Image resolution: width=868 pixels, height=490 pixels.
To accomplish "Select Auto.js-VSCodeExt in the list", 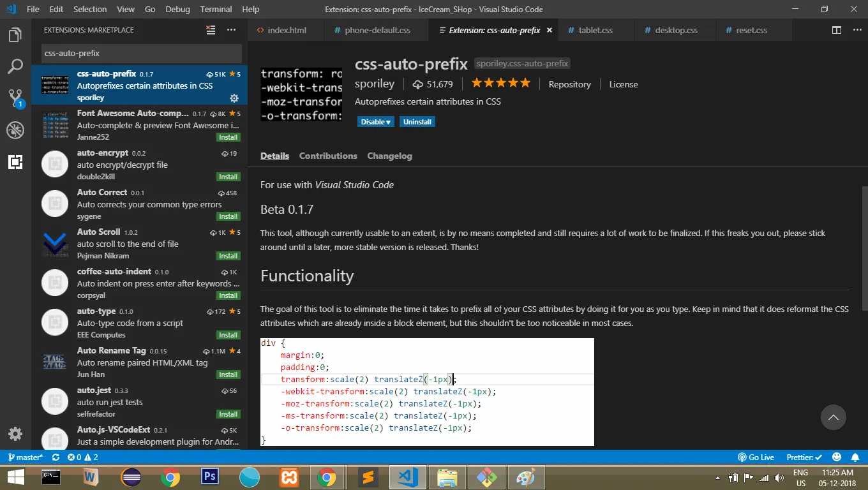I will coord(140,434).
